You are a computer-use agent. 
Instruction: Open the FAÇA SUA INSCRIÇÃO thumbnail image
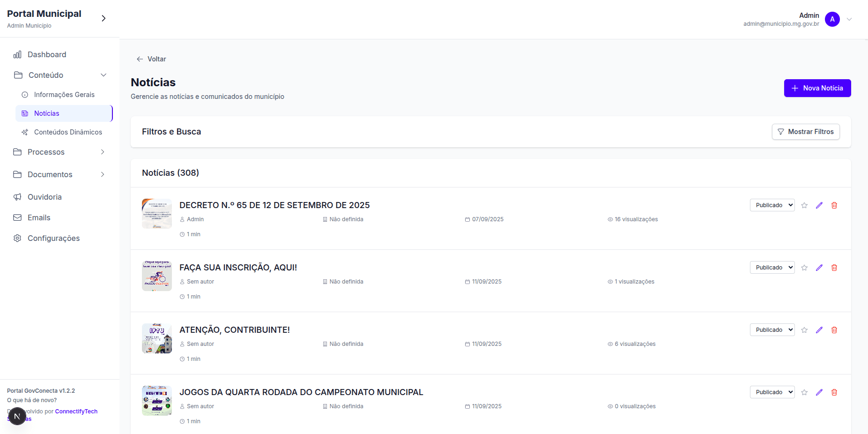click(x=156, y=276)
